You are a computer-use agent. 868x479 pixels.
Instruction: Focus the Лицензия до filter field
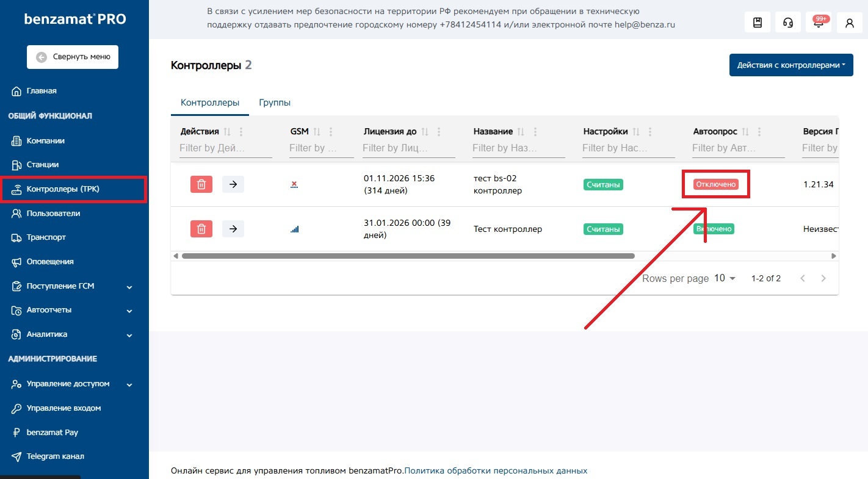point(409,148)
